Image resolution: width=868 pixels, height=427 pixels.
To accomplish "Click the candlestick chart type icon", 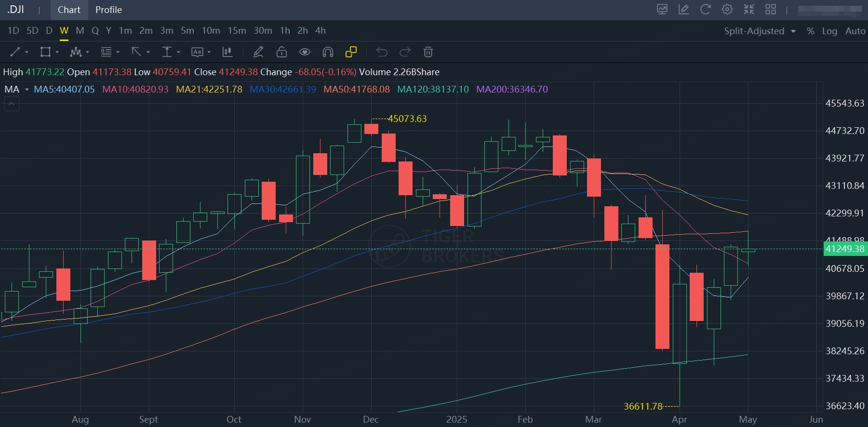I will [x=227, y=52].
